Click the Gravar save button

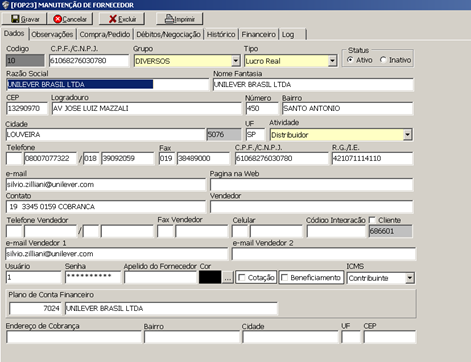coord(24,19)
